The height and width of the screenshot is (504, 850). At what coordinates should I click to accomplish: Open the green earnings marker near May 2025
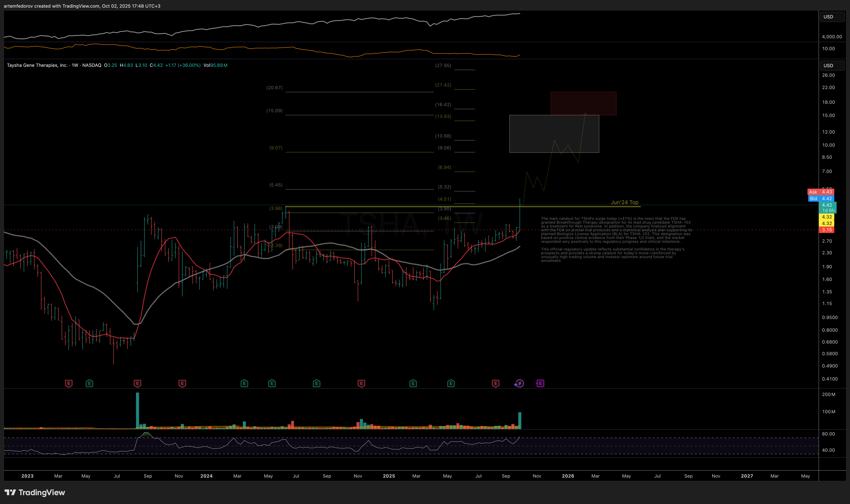coord(451,383)
